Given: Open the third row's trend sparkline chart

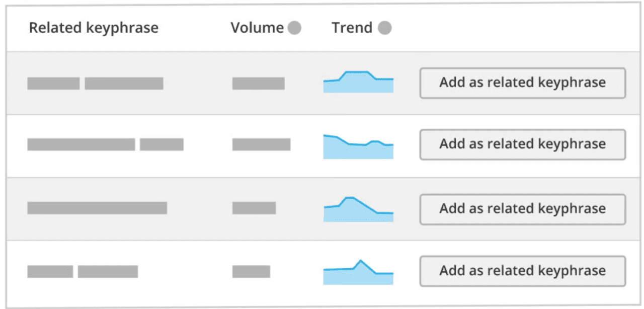Looking at the screenshot, I should [x=358, y=209].
